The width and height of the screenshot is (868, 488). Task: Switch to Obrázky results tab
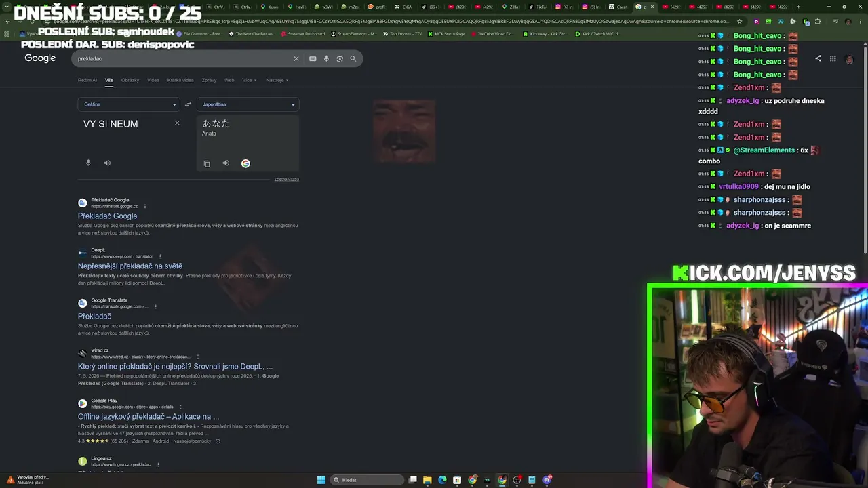pos(130,80)
